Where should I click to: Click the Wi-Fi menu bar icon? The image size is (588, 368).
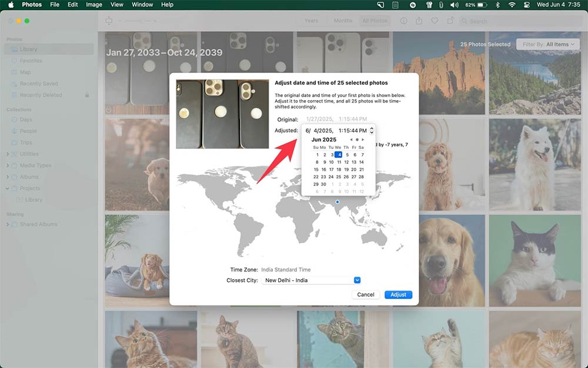[513, 4]
